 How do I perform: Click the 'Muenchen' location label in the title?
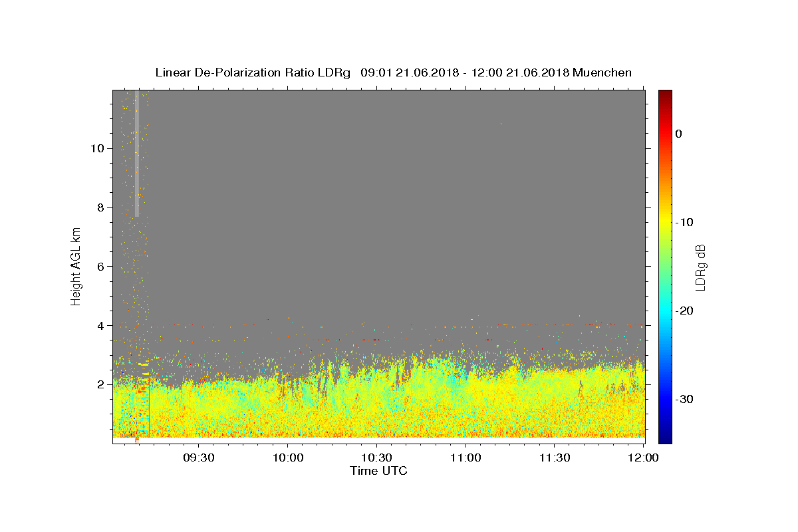[602, 72]
